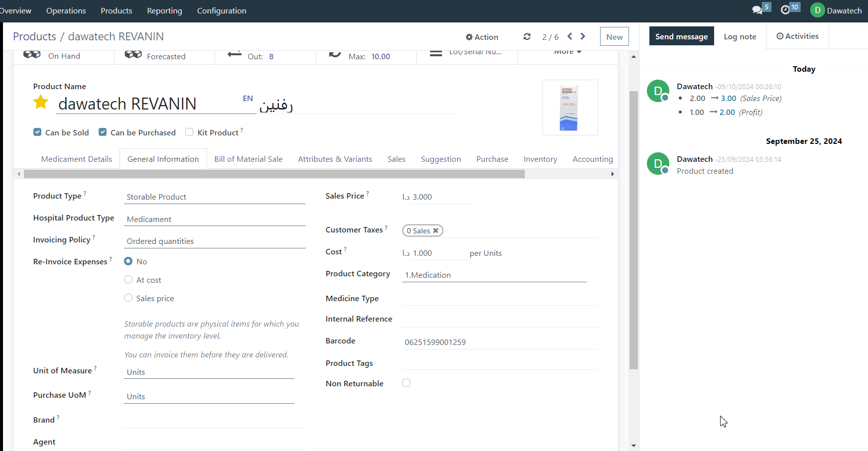Open the conversations chat icon with badge 5

point(757,10)
